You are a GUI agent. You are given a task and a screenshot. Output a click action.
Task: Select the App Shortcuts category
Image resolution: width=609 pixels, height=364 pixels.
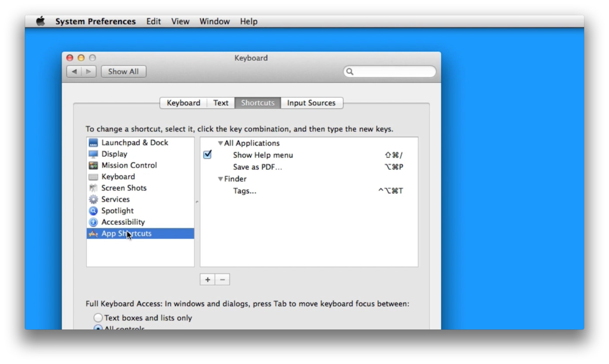coord(140,234)
